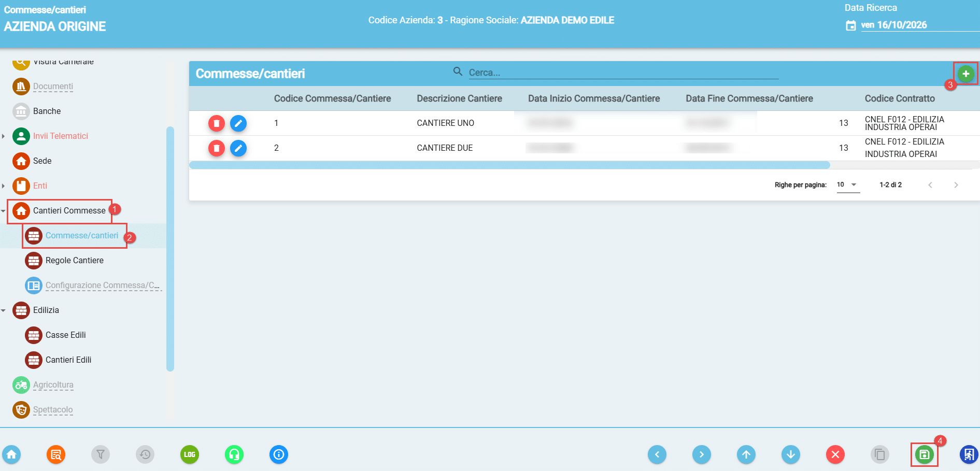The width and height of the screenshot is (980, 471).
Task: Expand the Enti tree node
Action: pos(4,186)
